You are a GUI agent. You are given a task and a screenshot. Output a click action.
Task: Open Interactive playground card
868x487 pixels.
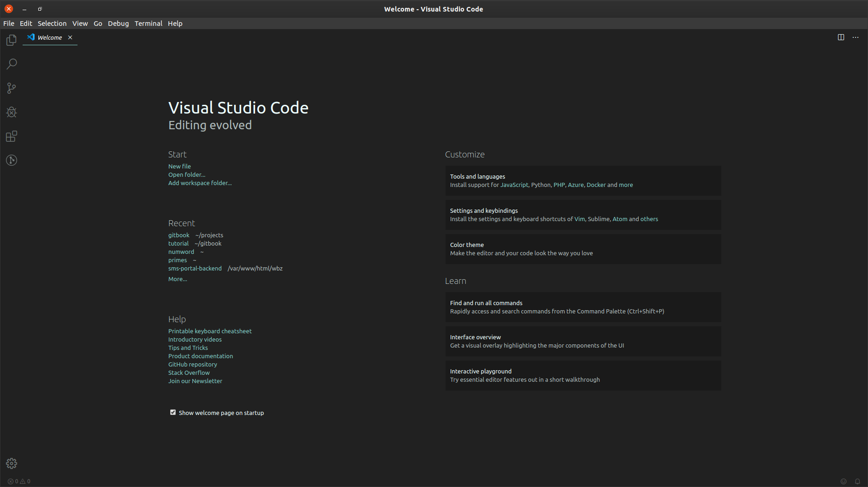(x=583, y=375)
